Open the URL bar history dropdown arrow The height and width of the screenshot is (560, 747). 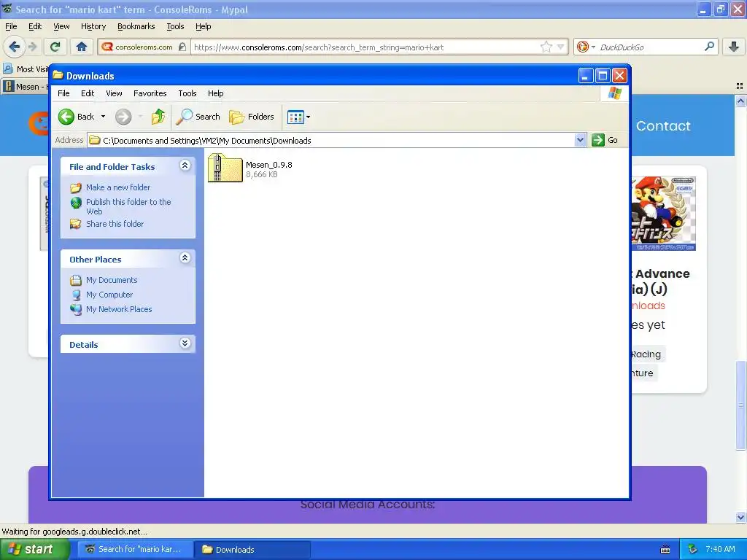click(561, 47)
